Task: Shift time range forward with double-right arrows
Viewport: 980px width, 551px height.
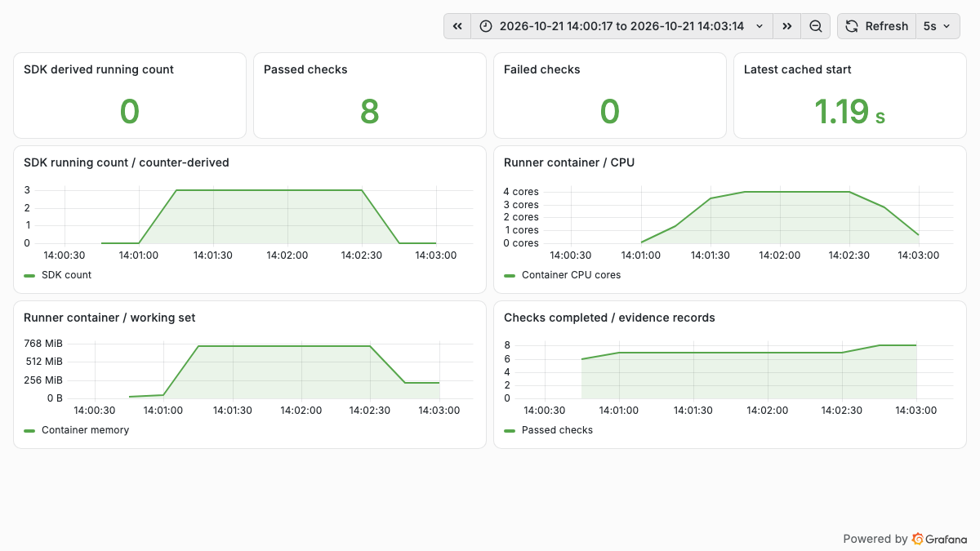Action: click(786, 26)
